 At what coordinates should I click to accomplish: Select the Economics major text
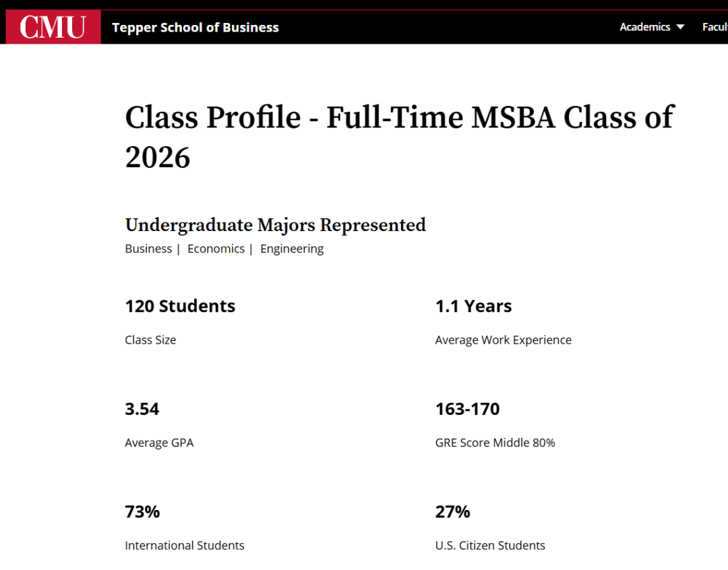[x=216, y=249]
